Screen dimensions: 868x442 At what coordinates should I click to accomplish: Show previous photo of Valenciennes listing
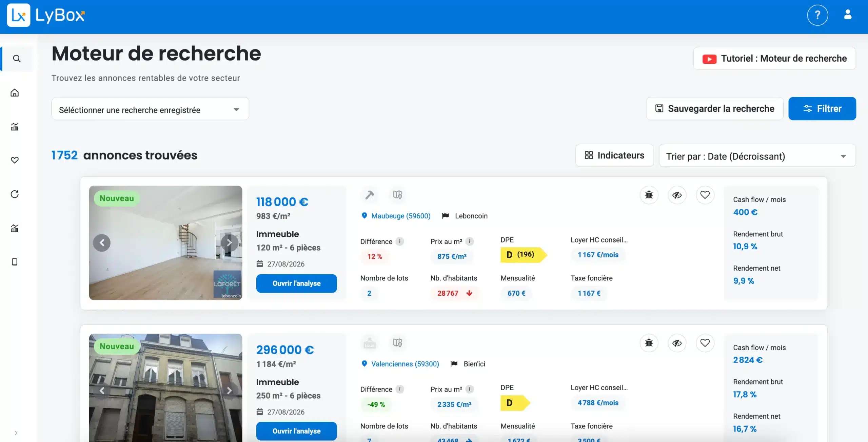pos(102,391)
